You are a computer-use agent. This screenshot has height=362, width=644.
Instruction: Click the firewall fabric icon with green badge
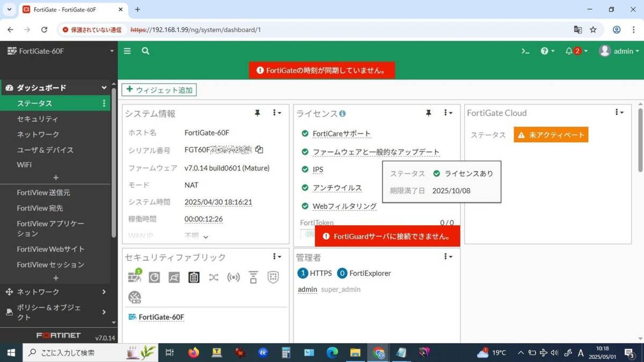134,276
